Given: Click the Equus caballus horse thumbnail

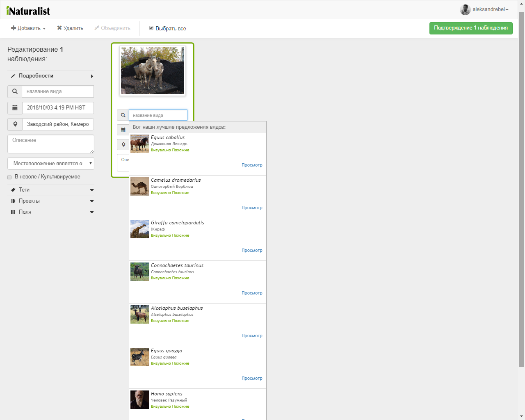Looking at the screenshot, I should click(139, 144).
